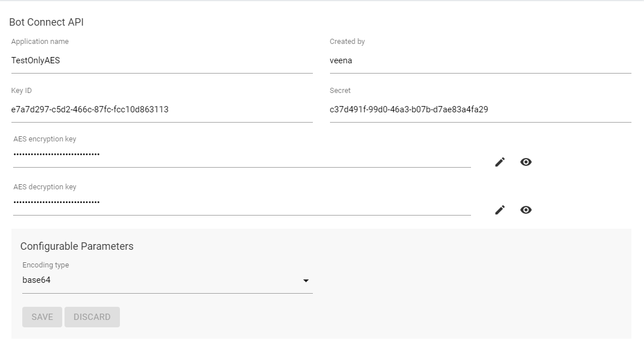The width and height of the screenshot is (644, 345).
Task: Click the Encoding type label
Action: tap(46, 265)
